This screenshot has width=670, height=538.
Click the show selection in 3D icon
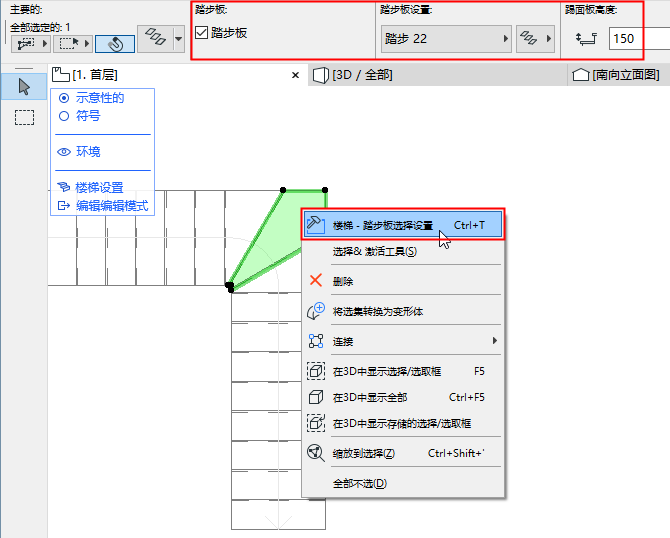(x=316, y=371)
